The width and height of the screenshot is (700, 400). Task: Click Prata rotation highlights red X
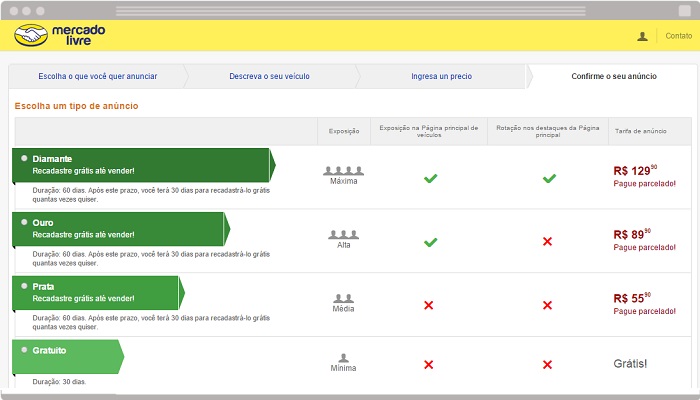[547, 305]
